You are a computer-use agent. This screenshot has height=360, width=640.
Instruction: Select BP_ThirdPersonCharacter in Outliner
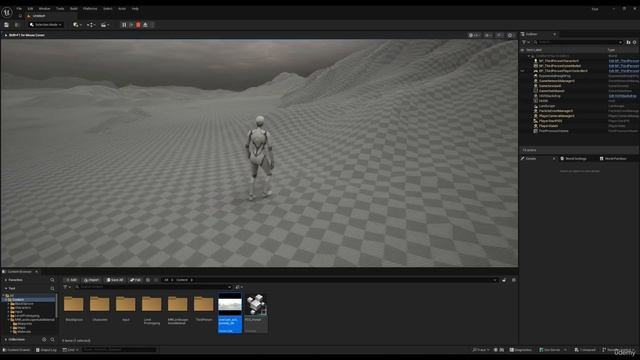pyautogui.click(x=558, y=61)
